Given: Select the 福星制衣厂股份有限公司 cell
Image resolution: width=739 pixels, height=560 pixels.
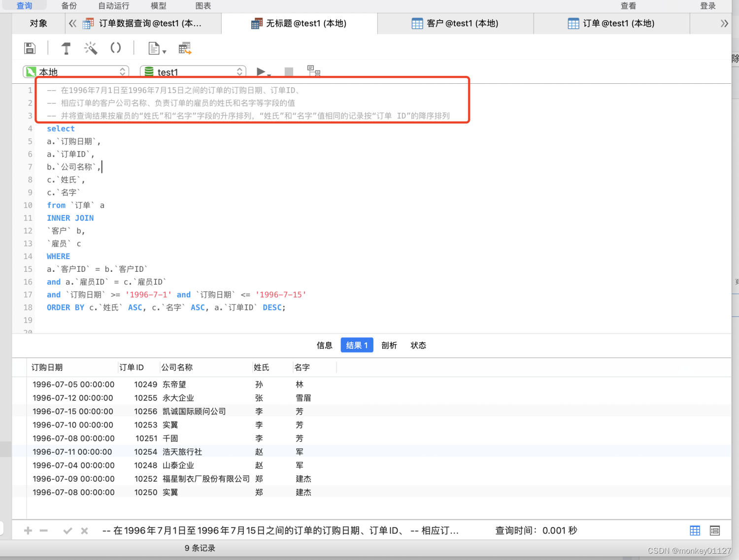Looking at the screenshot, I should 206,479.
